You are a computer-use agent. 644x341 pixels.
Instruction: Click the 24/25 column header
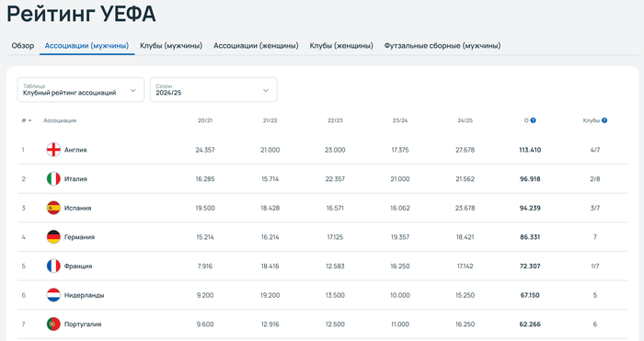465,120
